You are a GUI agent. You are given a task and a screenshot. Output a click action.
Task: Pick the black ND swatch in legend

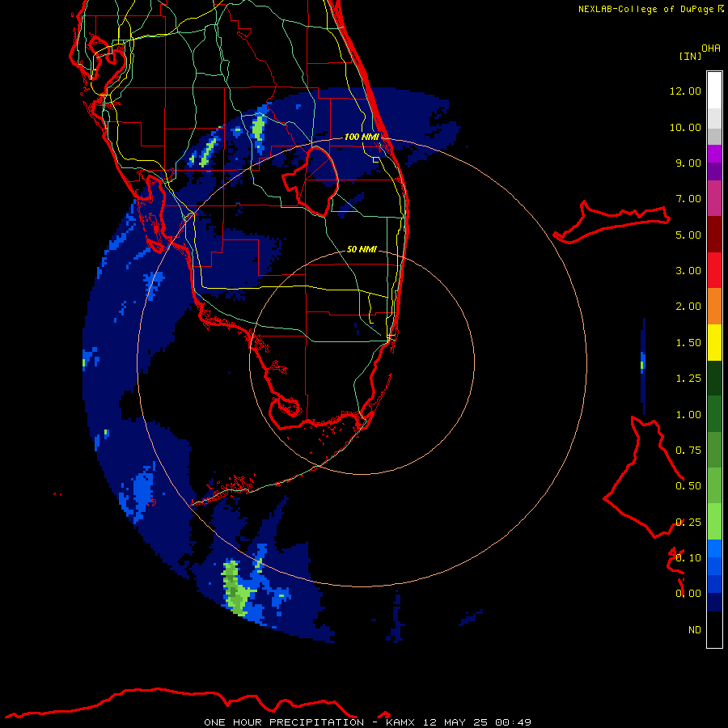click(714, 629)
